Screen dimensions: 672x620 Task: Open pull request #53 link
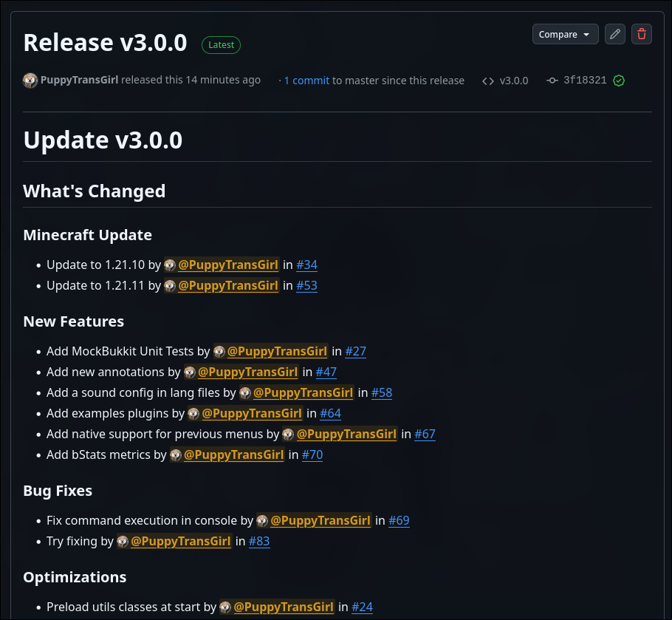point(306,285)
